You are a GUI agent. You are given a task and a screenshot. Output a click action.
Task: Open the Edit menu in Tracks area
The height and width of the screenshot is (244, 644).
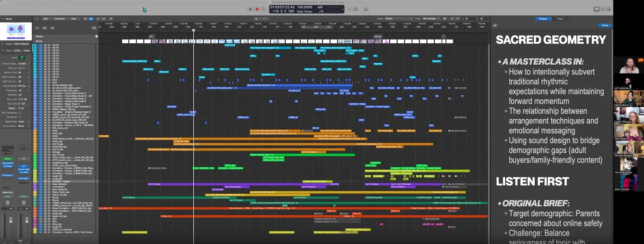(x=46, y=19)
